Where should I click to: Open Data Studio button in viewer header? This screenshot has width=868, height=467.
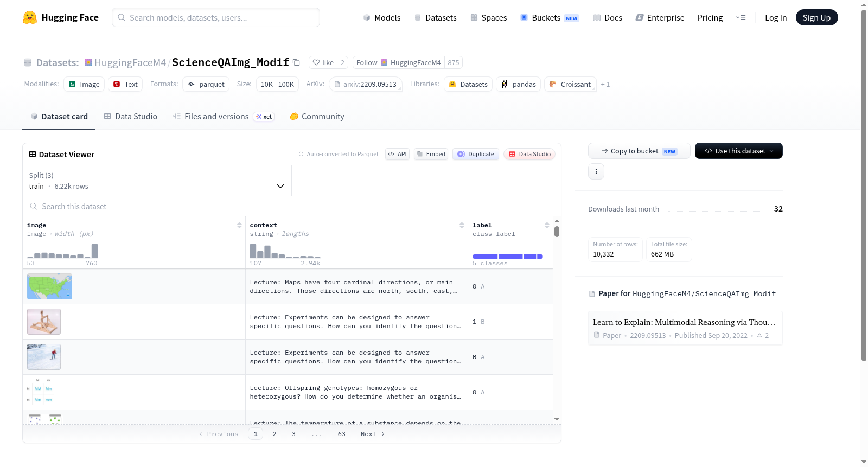[529, 154]
